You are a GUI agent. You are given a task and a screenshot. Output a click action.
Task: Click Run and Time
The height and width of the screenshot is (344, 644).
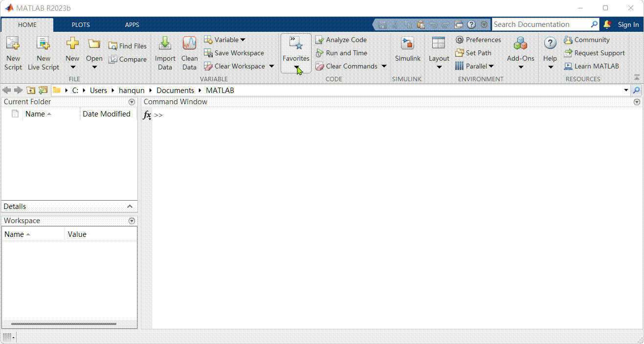tap(341, 53)
